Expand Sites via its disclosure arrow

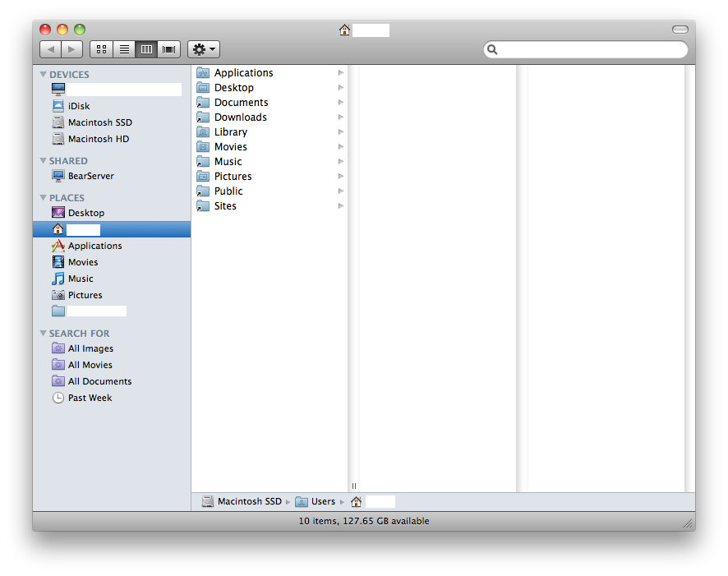click(x=341, y=206)
